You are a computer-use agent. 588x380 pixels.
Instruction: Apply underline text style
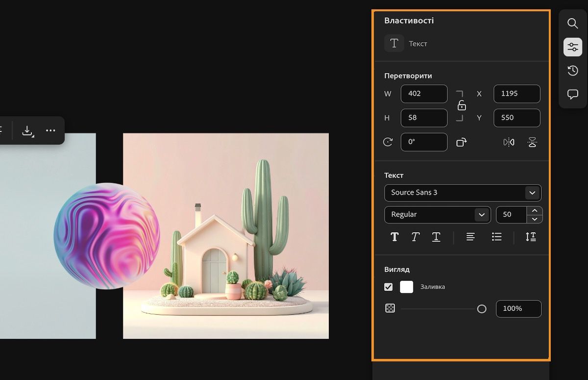point(436,237)
